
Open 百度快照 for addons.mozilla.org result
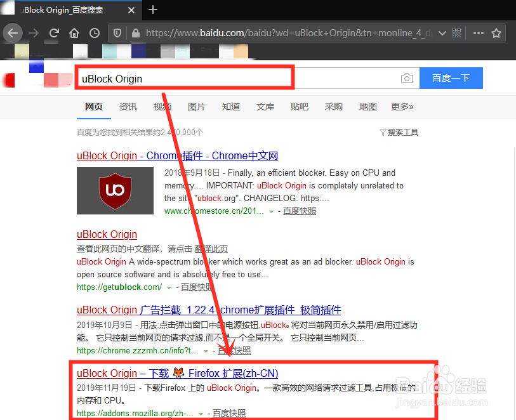pos(229,413)
